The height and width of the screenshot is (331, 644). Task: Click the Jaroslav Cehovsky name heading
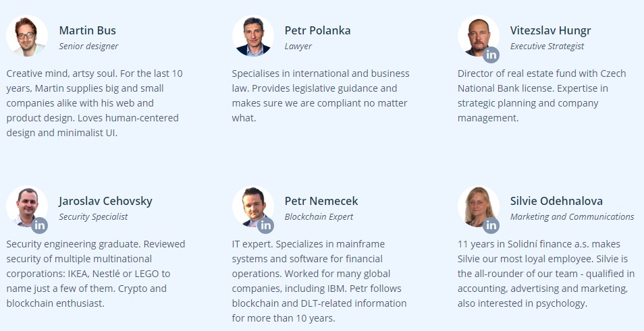point(105,201)
